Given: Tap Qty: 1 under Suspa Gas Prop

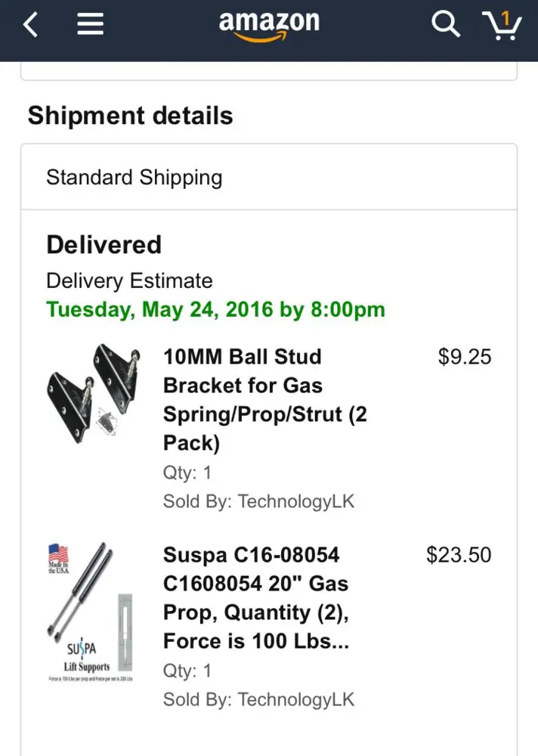Looking at the screenshot, I should [187, 671].
